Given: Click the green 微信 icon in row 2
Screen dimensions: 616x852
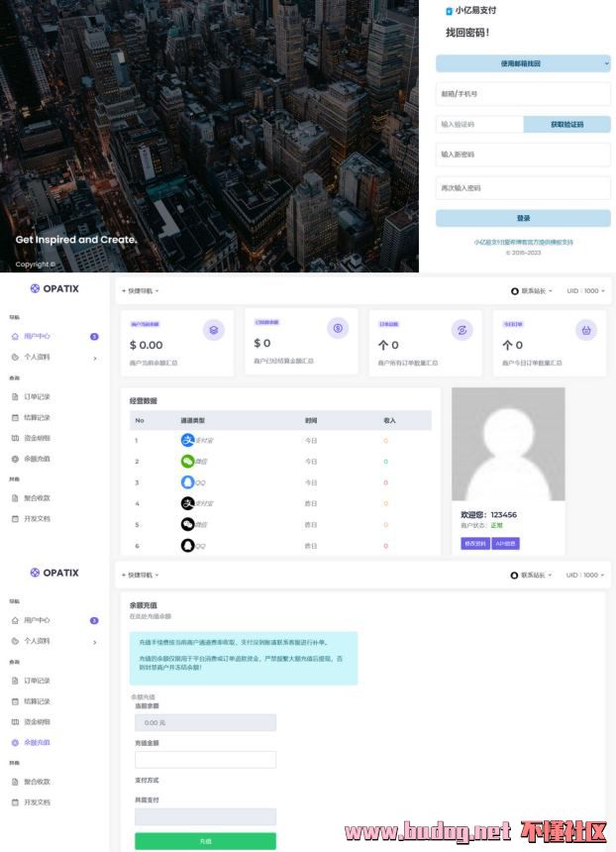Looking at the screenshot, I should point(188,462).
